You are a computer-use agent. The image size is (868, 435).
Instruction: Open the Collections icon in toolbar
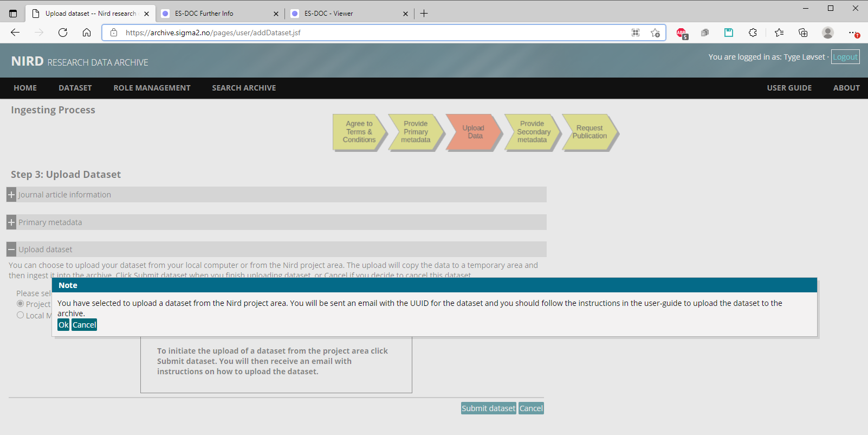point(803,33)
